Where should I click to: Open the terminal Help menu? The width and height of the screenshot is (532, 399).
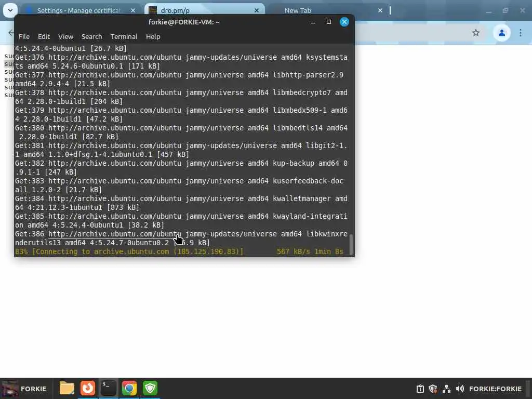pos(153,37)
